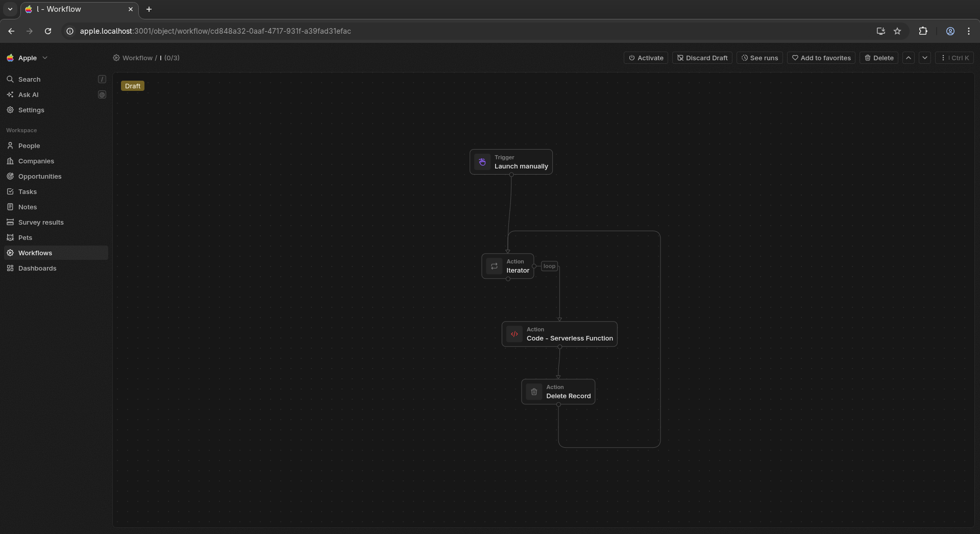Click the Notes document icon
This screenshot has width=980, height=534.
click(10, 207)
